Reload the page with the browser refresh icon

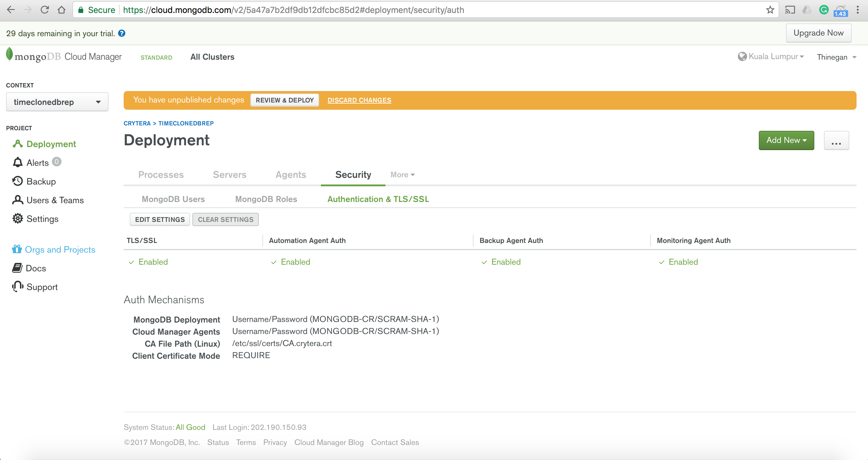(45, 10)
